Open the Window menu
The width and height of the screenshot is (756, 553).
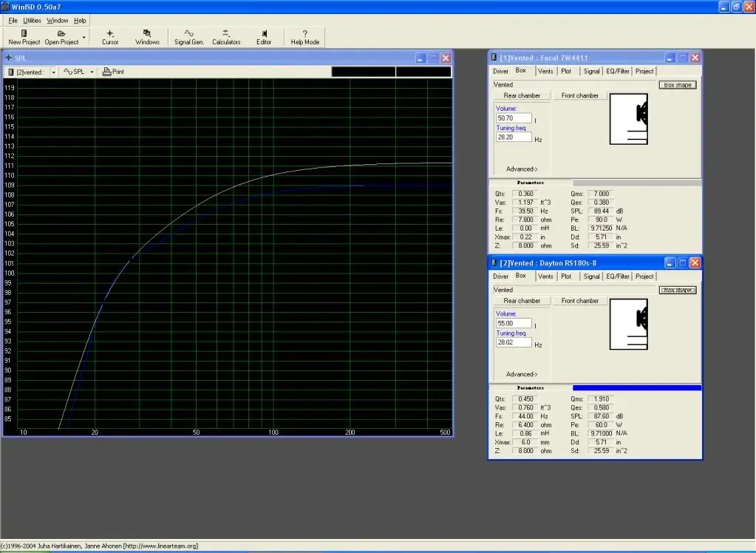tap(58, 20)
